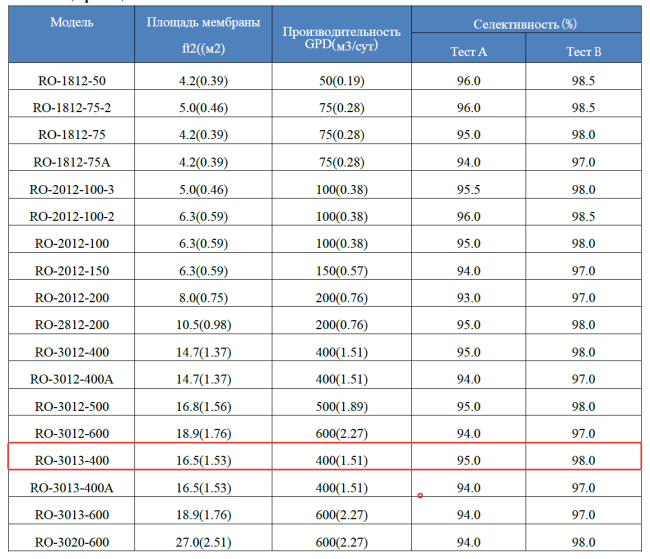Select the 150(0.57) productivity value

pos(342,269)
